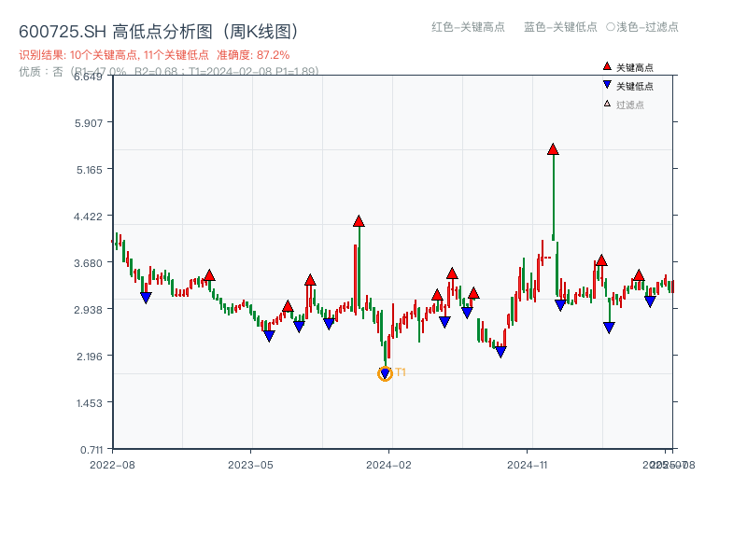Select the red key-high marker at 4.422 level
This screenshot has width=747, height=560.
click(x=359, y=221)
